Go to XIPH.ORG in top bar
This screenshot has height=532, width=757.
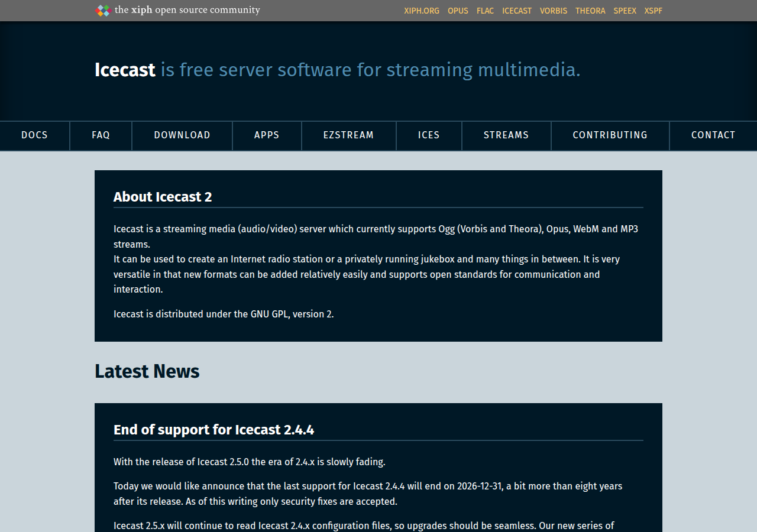pyautogui.click(x=422, y=11)
